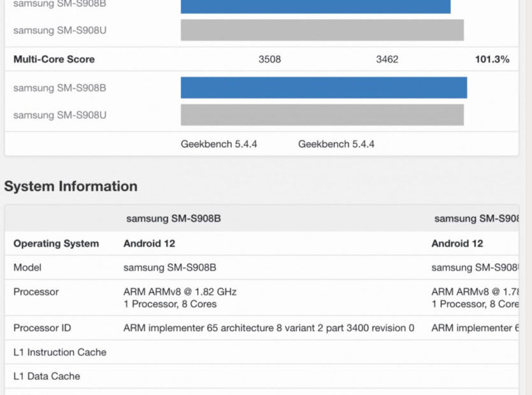
Task: Click Android 12 under the SM-S908B column
Action: pos(149,243)
